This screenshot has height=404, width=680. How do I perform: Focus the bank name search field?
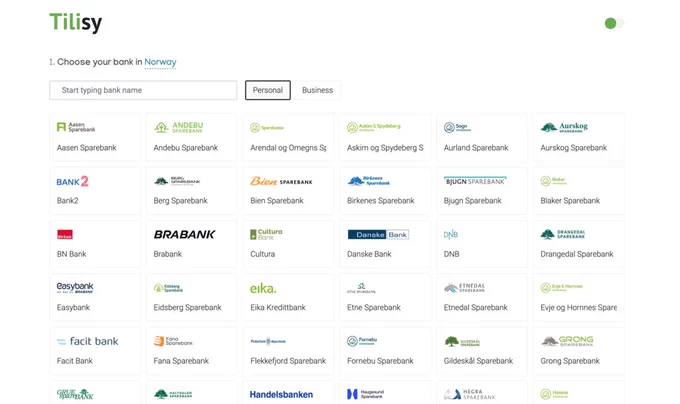(143, 90)
